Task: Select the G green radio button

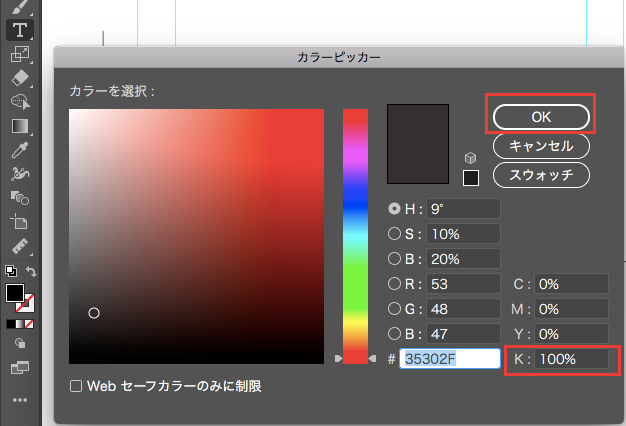Action: [x=395, y=308]
